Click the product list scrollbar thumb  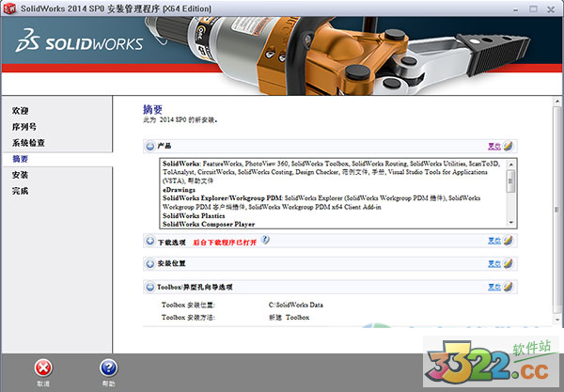tap(510, 180)
